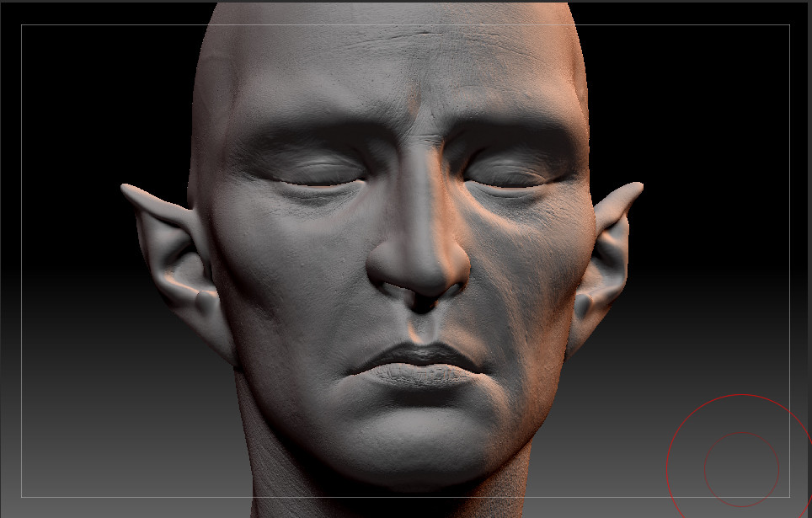812x518 pixels.
Task: Click the closed eyelid of the right eye
Action: pos(506,174)
